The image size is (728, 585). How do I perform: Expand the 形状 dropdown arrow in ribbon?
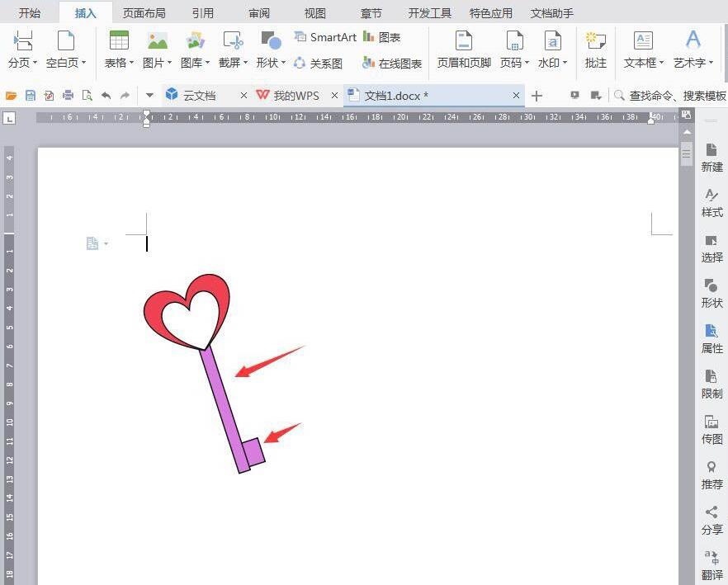tap(283, 62)
